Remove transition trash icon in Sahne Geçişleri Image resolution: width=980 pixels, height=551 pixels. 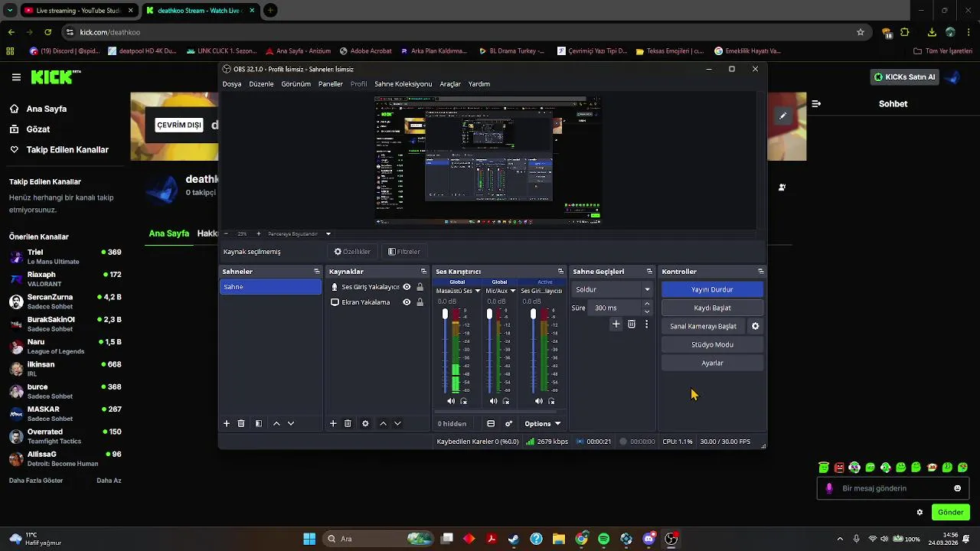pos(632,324)
